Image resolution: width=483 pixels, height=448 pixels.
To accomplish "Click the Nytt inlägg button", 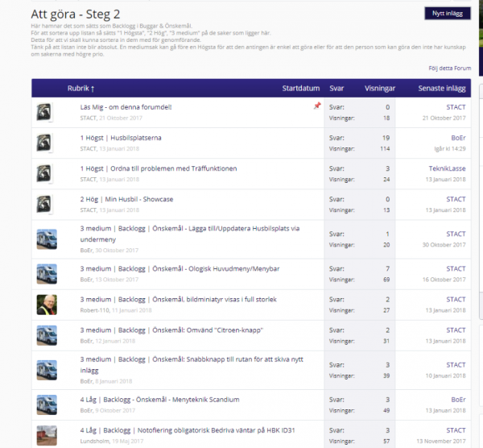I will 448,13.
